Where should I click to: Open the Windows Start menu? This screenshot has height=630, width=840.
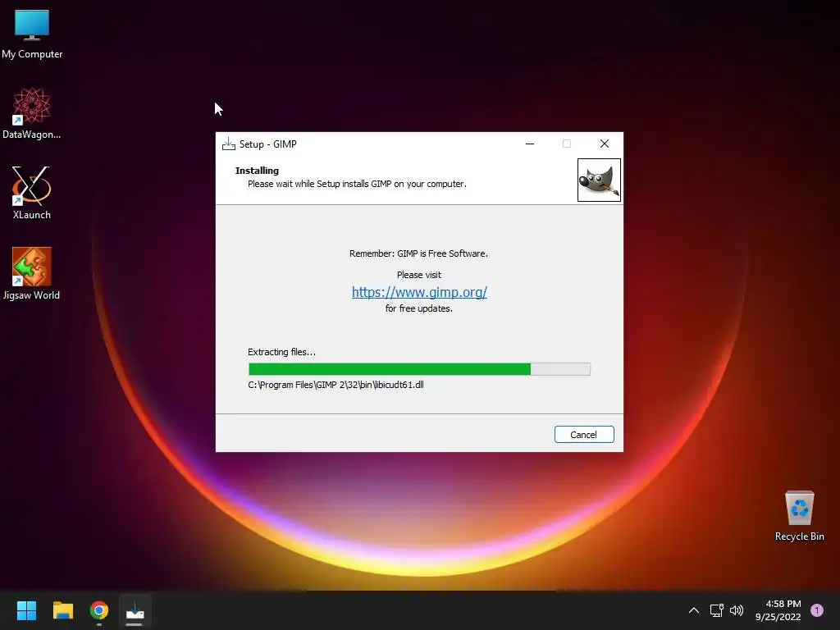coord(26,610)
